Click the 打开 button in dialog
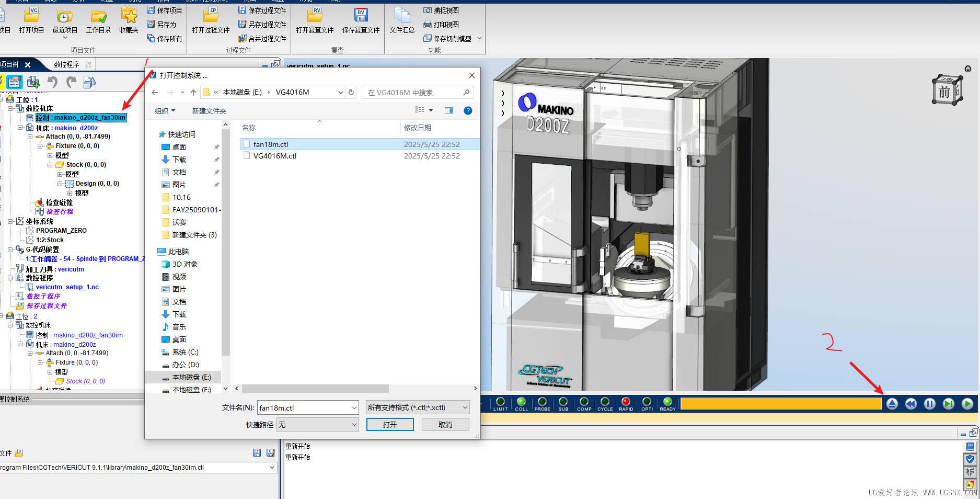Viewport: 980px width, 499px height. [389, 425]
